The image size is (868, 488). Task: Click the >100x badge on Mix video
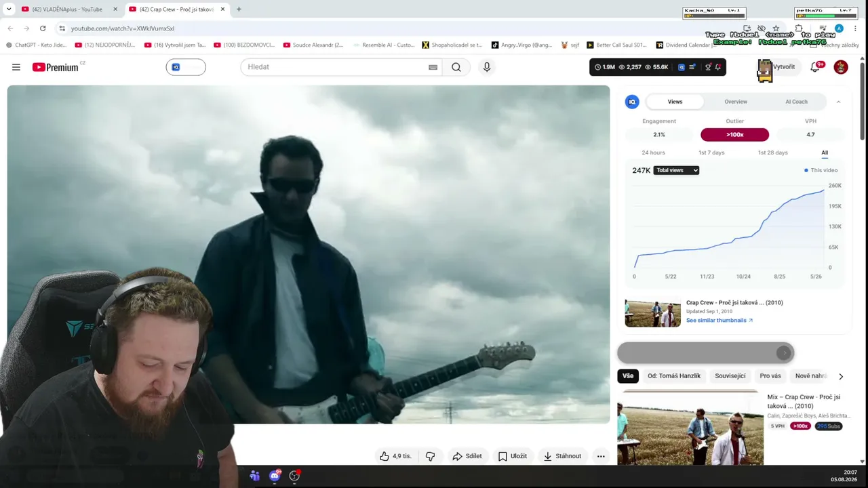tap(800, 426)
